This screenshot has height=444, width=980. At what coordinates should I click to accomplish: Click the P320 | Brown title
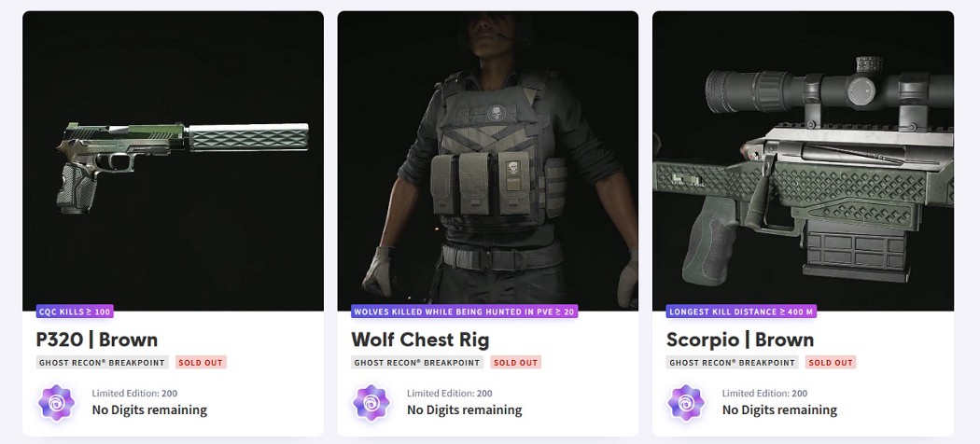[x=97, y=340]
